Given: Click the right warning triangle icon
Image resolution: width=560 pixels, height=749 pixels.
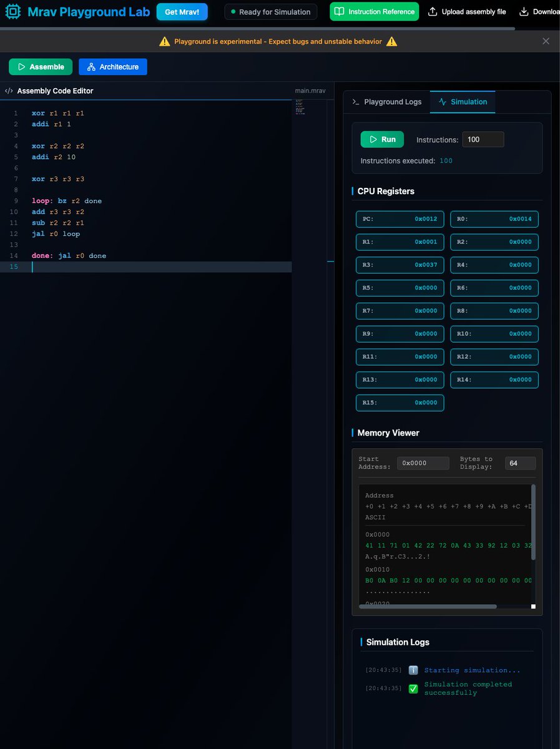Looking at the screenshot, I should (x=391, y=42).
